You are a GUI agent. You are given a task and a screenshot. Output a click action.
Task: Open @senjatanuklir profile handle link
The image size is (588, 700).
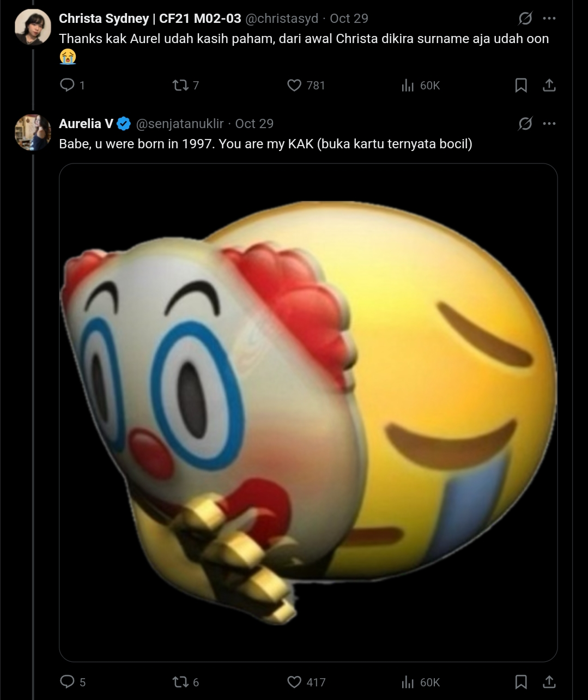179,124
